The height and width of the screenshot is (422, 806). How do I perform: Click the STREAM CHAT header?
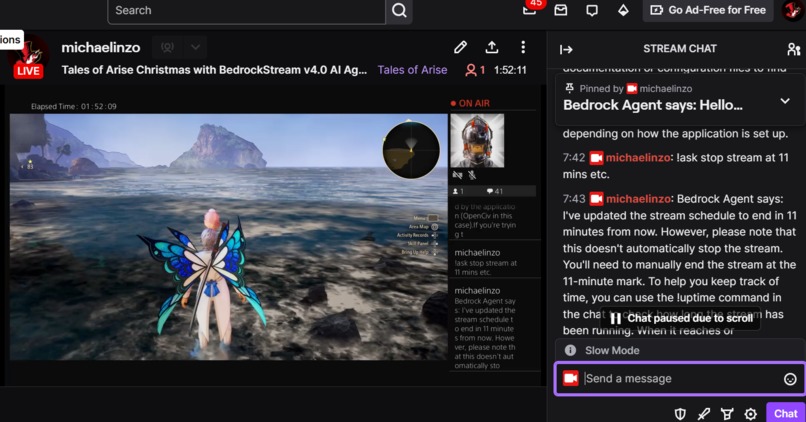[680, 49]
